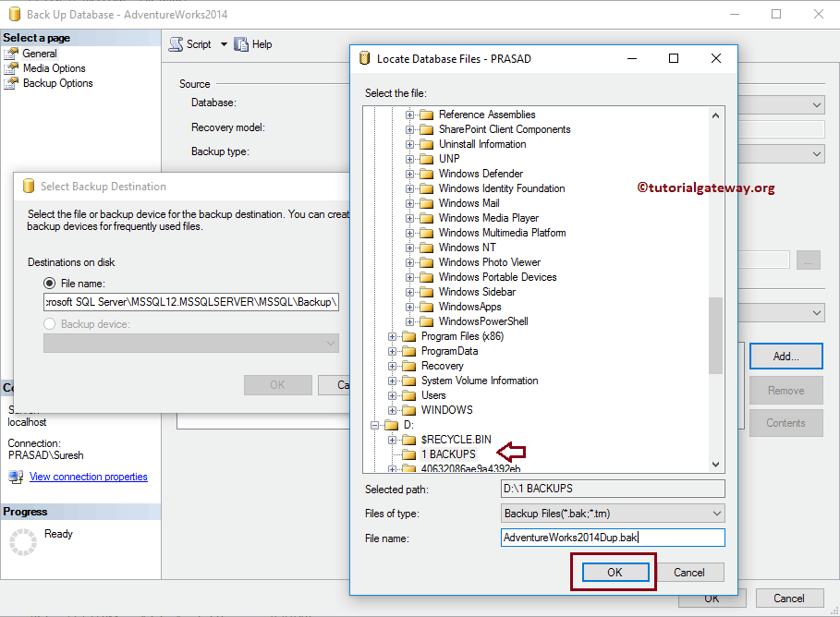This screenshot has width=840, height=617.
Task: Collapse the D: drive node
Action: click(374, 425)
